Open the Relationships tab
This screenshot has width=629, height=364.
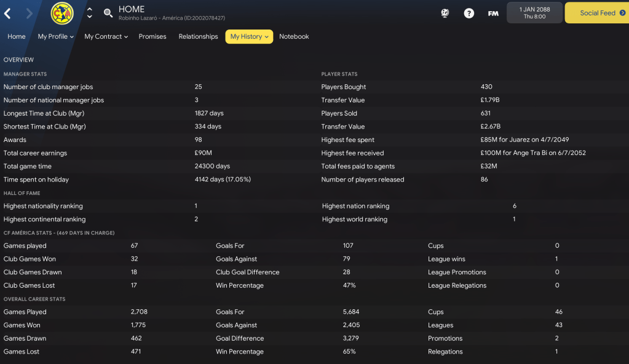coord(198,37)
